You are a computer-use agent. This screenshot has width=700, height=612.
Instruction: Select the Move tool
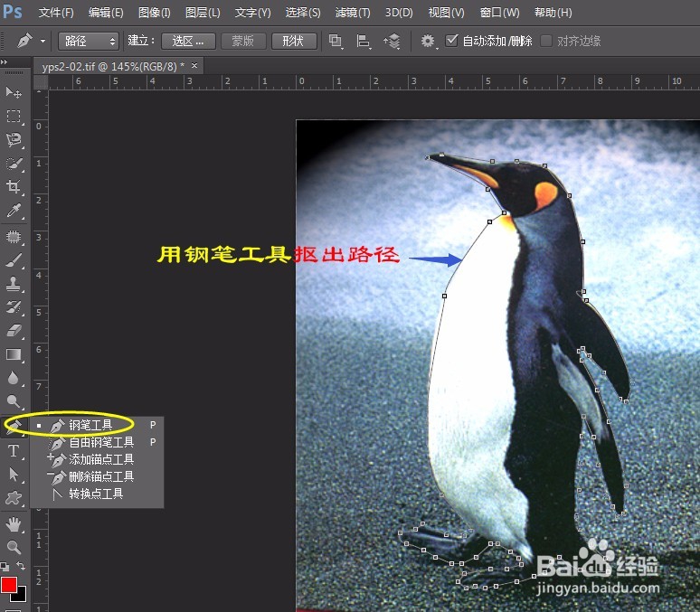tap(14, 92)
